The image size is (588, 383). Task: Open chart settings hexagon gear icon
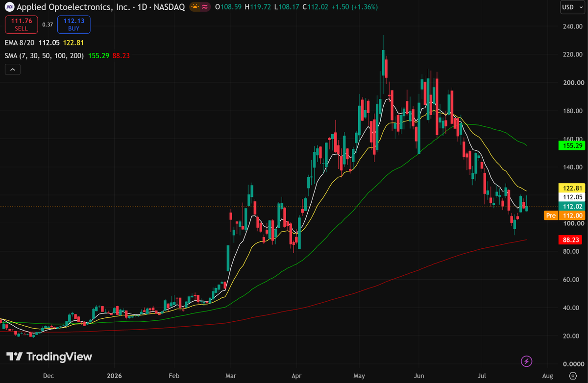[x=572, y=376]
